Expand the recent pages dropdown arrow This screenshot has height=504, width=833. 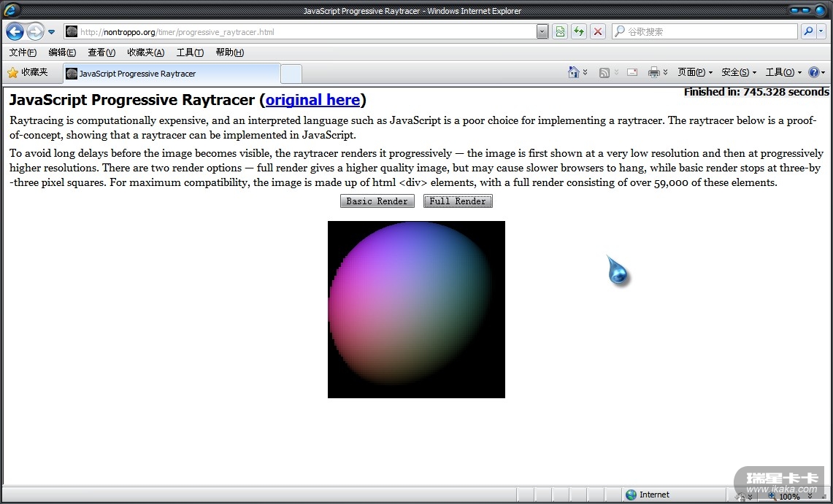52,32
